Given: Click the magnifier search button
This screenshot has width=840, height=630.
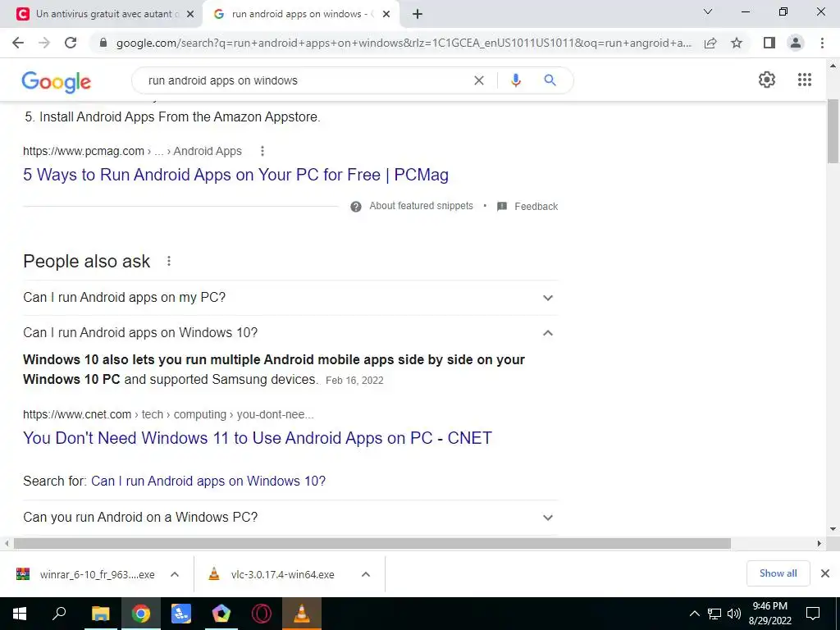Looking at the screenshot, I should 550,80.
